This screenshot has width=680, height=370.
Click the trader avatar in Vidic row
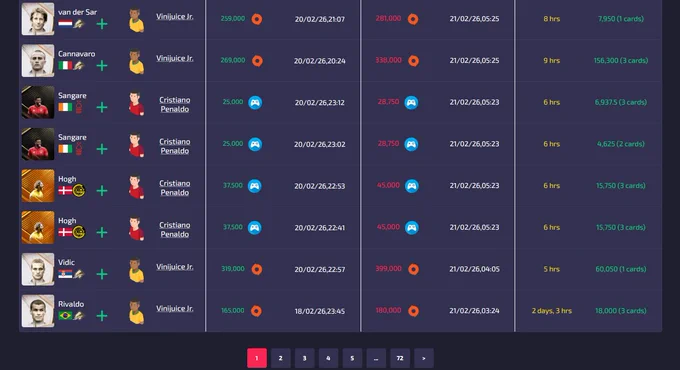[136, 269]
